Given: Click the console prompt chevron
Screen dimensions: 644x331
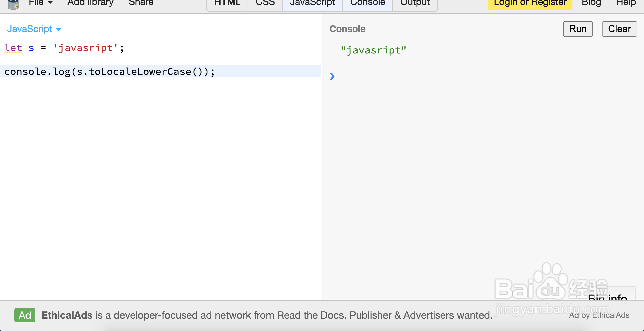Looking at the screenshot, I should [332, 76].
